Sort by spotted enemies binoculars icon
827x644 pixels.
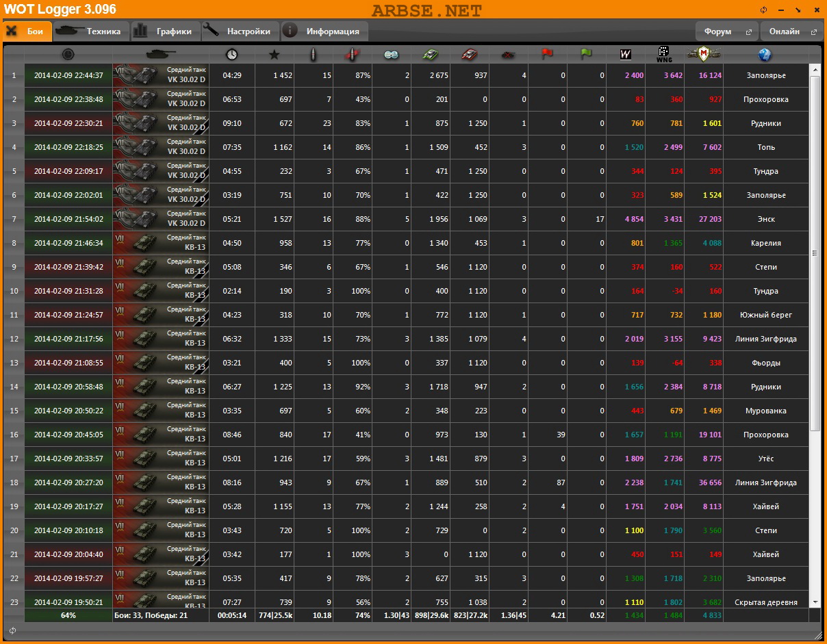[x=391, y=54]
